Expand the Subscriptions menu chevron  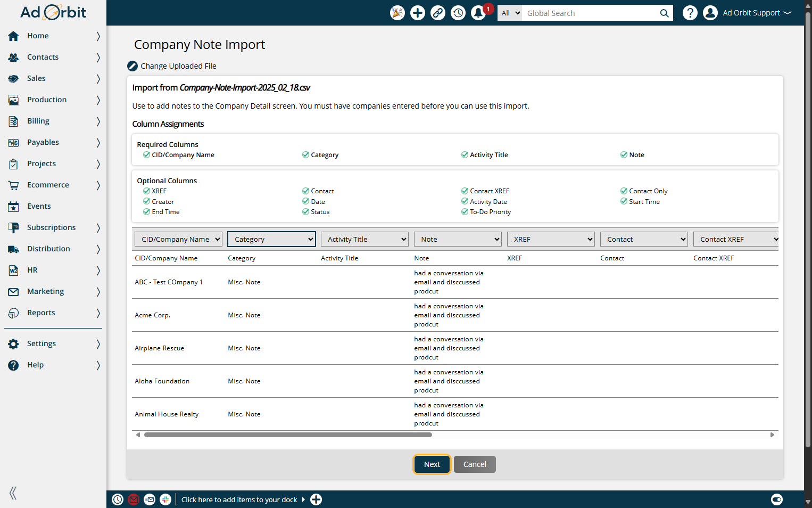(x=98, y=227)
